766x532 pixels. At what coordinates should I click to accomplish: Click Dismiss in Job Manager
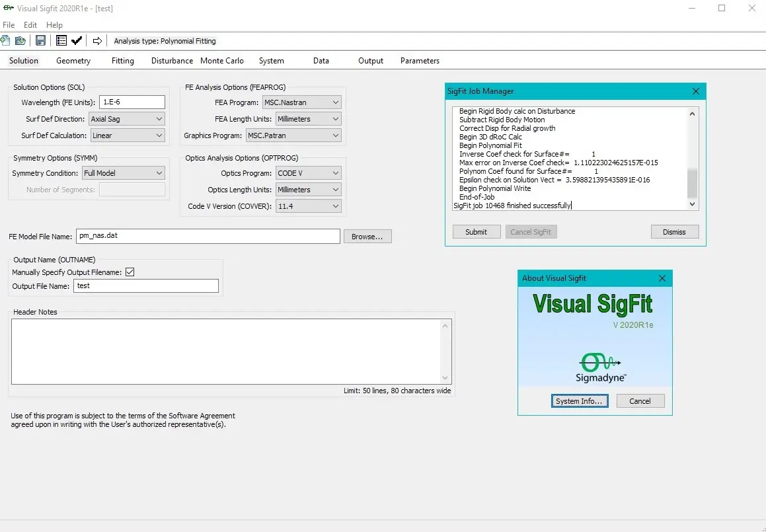pos(675,231)
